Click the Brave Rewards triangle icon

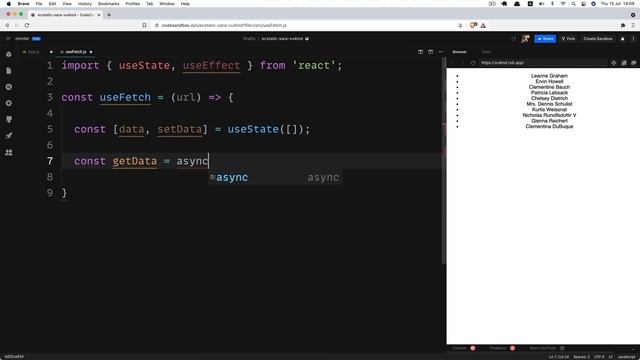click(483, 25)
